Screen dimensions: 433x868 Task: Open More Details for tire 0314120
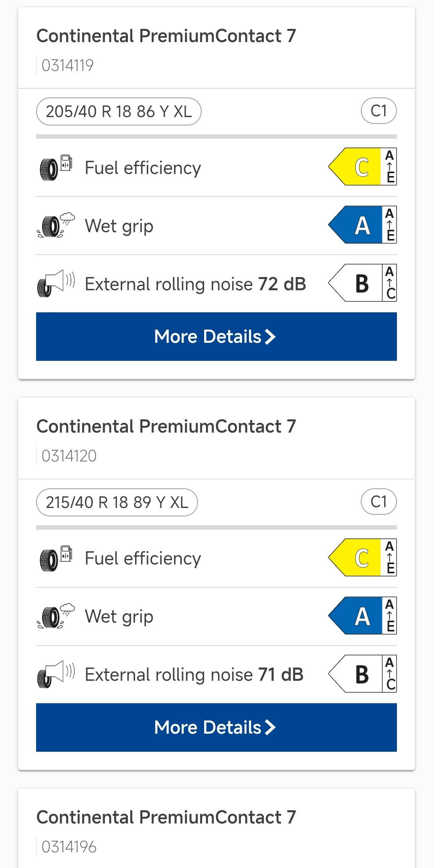(x=216, y=727)
